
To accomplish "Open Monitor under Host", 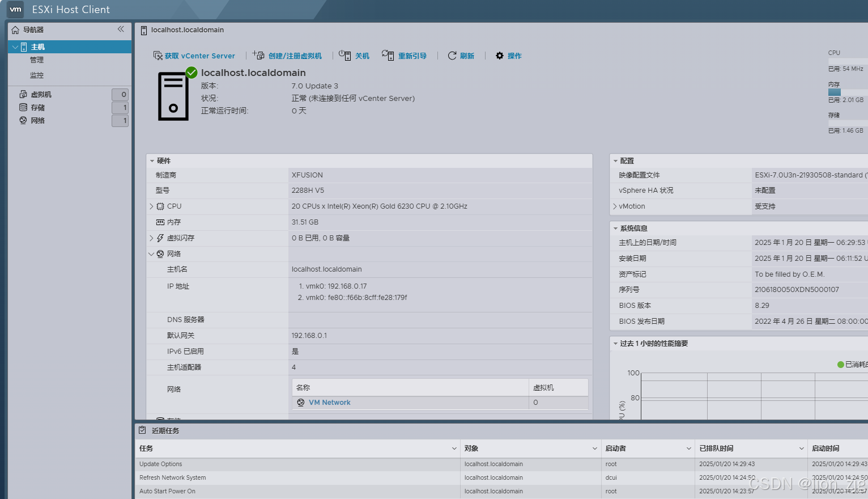I will pos(37,75).
